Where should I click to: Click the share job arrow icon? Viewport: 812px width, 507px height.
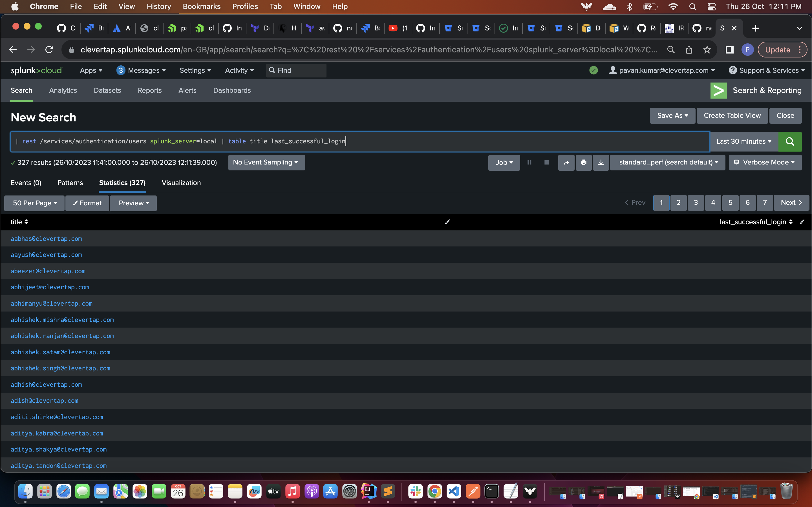(566, 163)
